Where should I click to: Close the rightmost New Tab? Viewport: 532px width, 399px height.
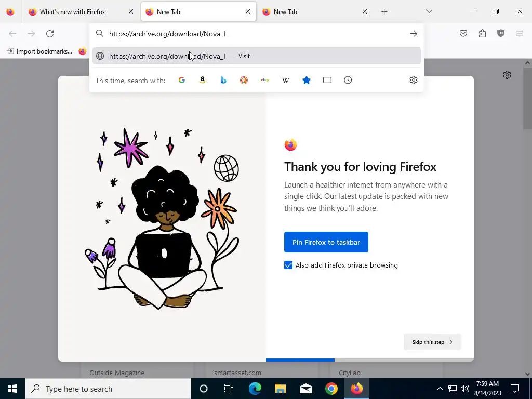[x=364, y=11]
